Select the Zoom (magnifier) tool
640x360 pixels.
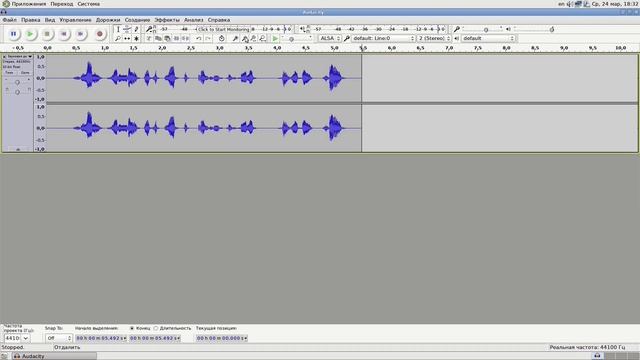point(118,38)
